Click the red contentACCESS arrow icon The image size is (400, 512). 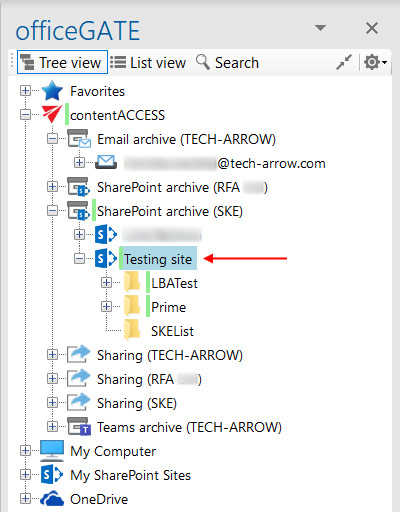(x=52, y=114)
